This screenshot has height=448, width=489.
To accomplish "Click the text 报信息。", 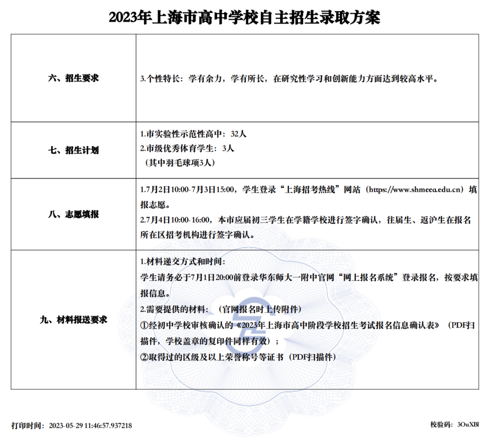I will 155,293.
